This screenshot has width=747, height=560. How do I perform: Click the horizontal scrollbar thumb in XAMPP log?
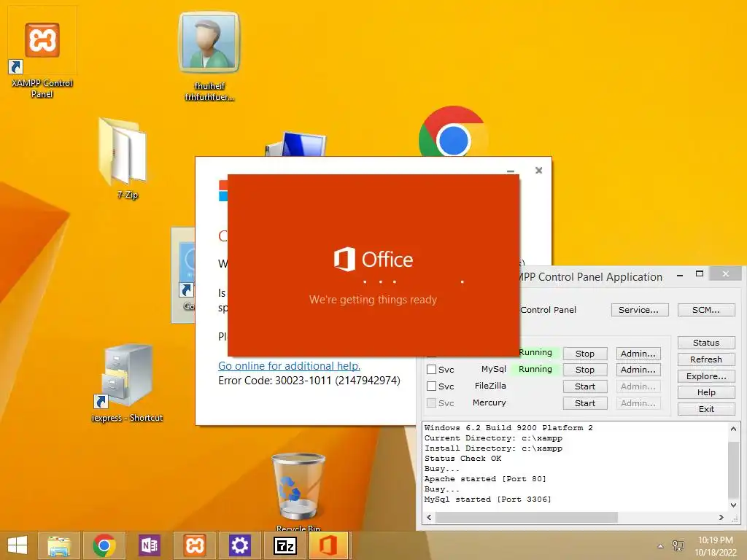coord(527,517)
